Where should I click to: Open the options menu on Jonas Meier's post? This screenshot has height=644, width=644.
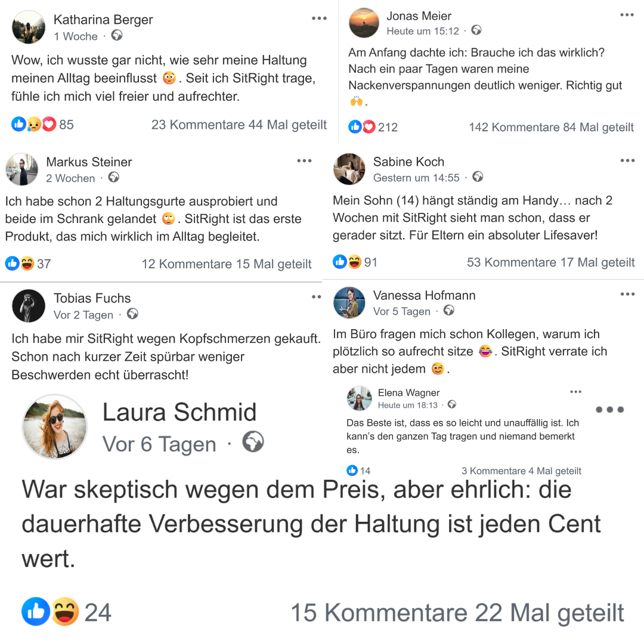tap(627, 15)
